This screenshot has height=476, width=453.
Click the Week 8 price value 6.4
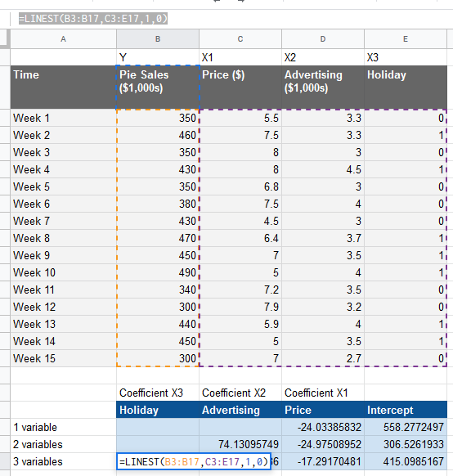pos(240,238)
